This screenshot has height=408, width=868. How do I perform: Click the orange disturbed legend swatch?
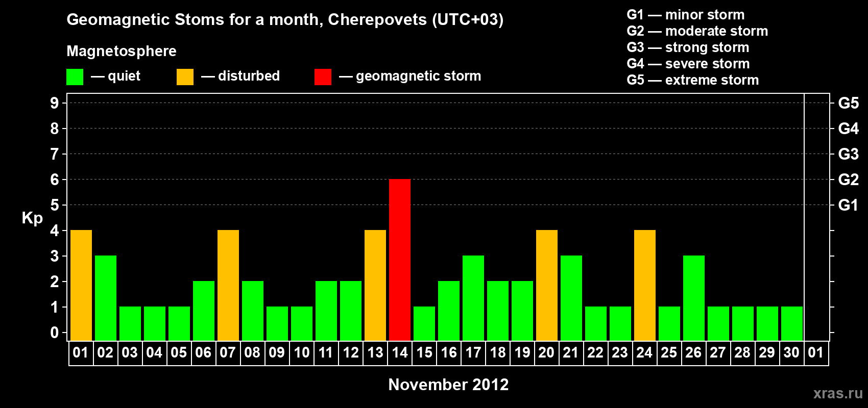tap(185, 77)
